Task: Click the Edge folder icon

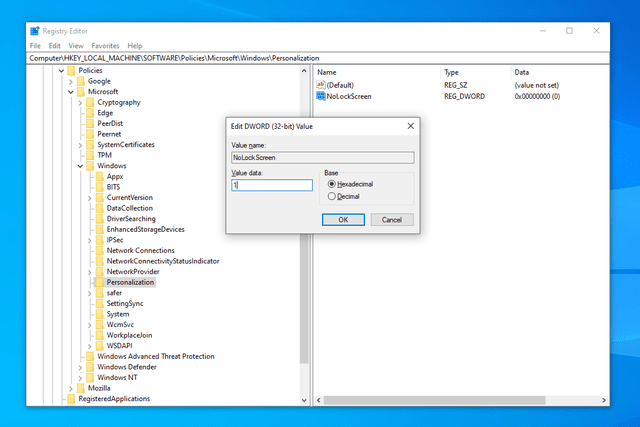Action: click(x=90, y=113)
